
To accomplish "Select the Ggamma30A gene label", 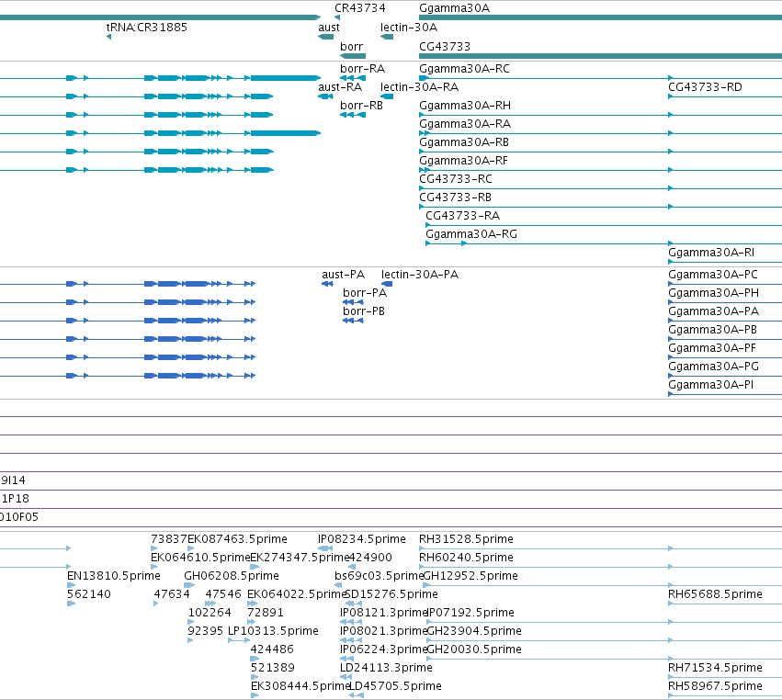I will pyautogui.click(x=454, y=8).
